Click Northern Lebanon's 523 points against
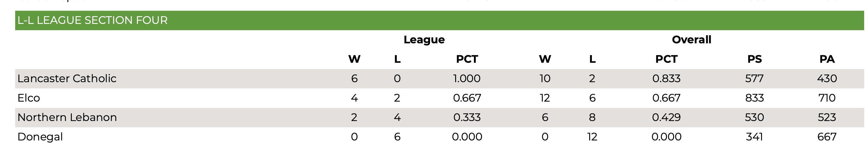 pos(827,117)
